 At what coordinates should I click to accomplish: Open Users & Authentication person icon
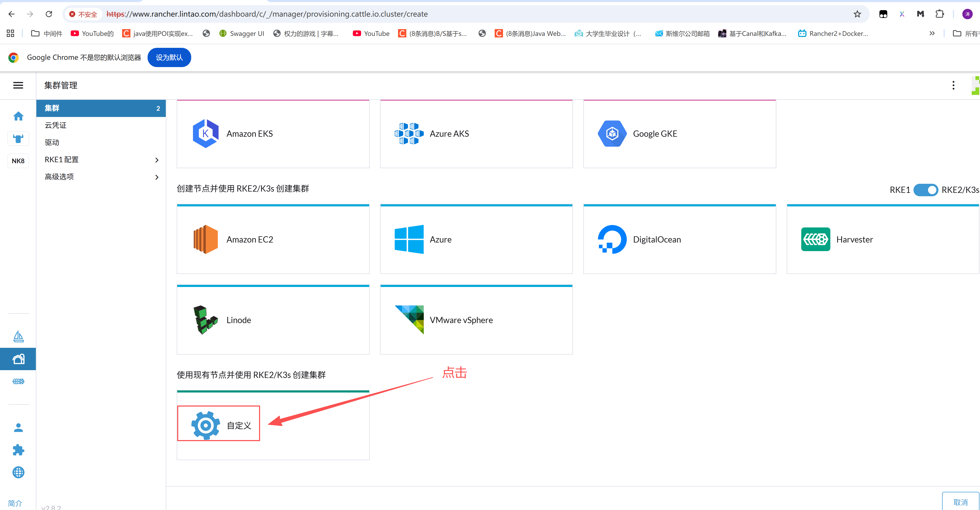(18, 428)
